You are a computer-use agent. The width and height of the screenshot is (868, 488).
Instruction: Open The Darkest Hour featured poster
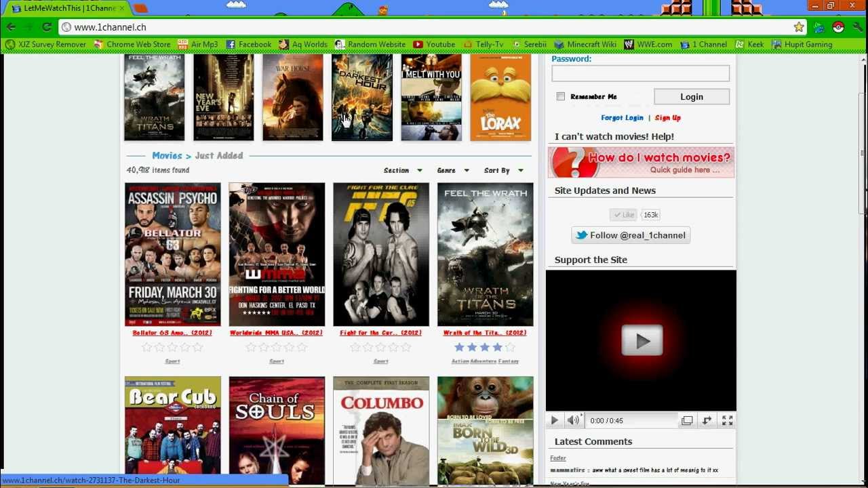[362, 98]
